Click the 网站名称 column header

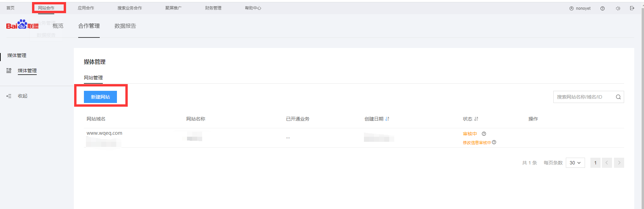(x=196, y=119)
